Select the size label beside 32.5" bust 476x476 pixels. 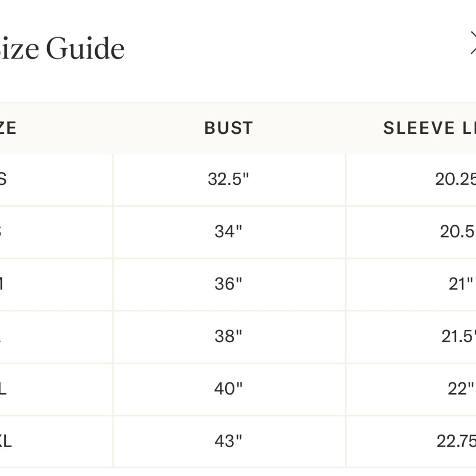(x=3, y=179)
